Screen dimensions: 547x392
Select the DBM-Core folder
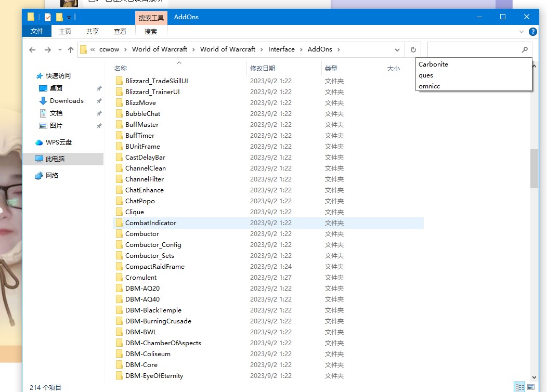tap(141, 365)
